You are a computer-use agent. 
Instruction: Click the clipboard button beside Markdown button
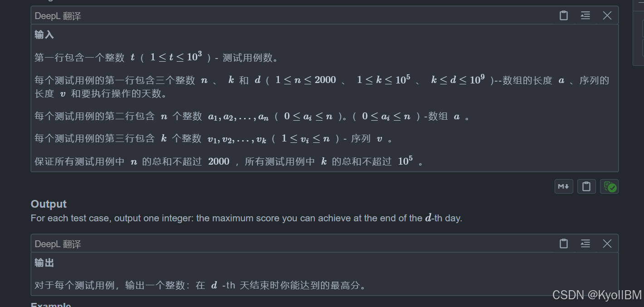586,186
